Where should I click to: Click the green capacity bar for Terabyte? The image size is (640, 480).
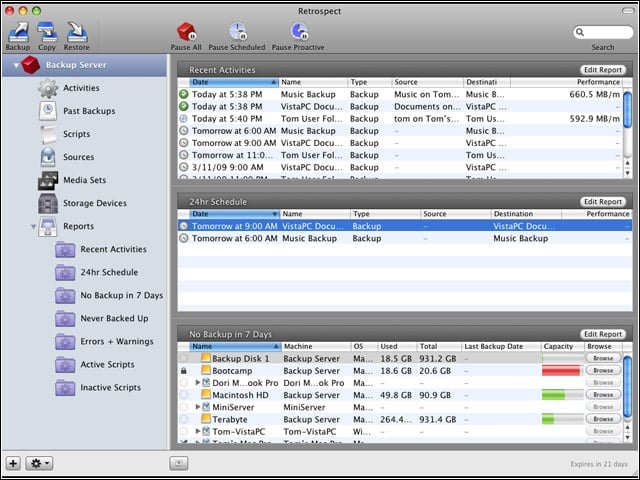(548, 419)
